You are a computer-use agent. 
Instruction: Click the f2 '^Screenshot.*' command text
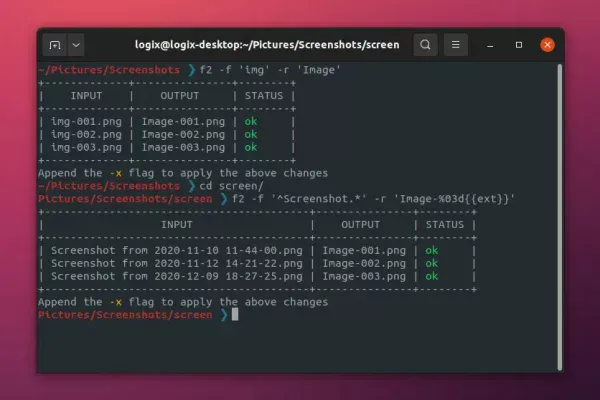373,199
